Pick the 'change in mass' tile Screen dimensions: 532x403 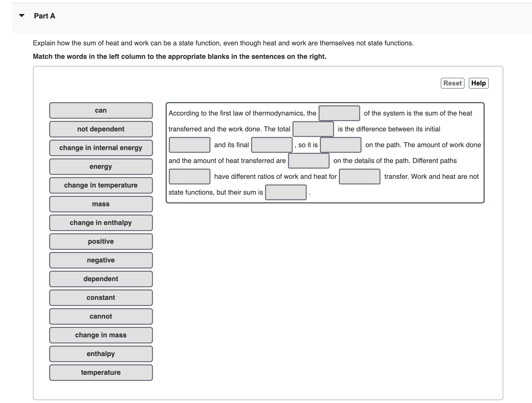point(101,335)
